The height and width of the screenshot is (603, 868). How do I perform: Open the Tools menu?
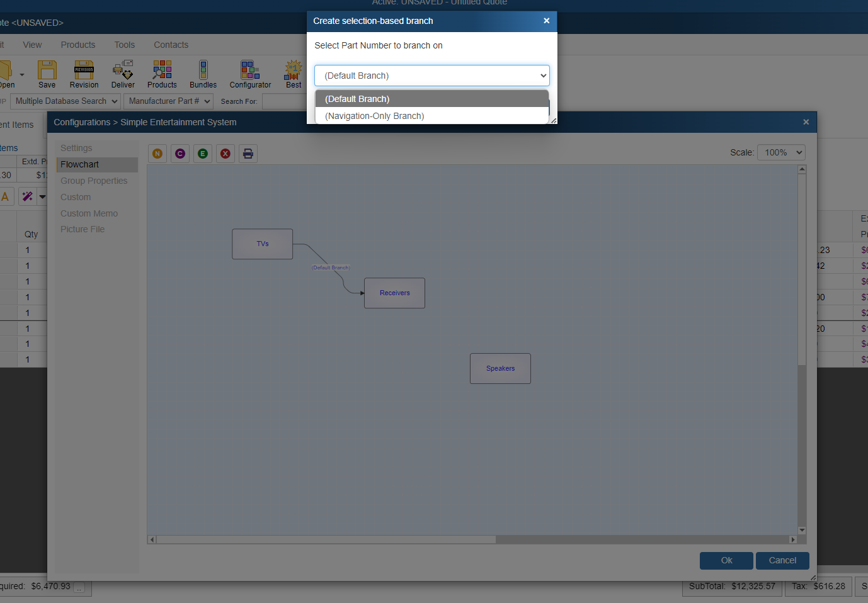125,45
